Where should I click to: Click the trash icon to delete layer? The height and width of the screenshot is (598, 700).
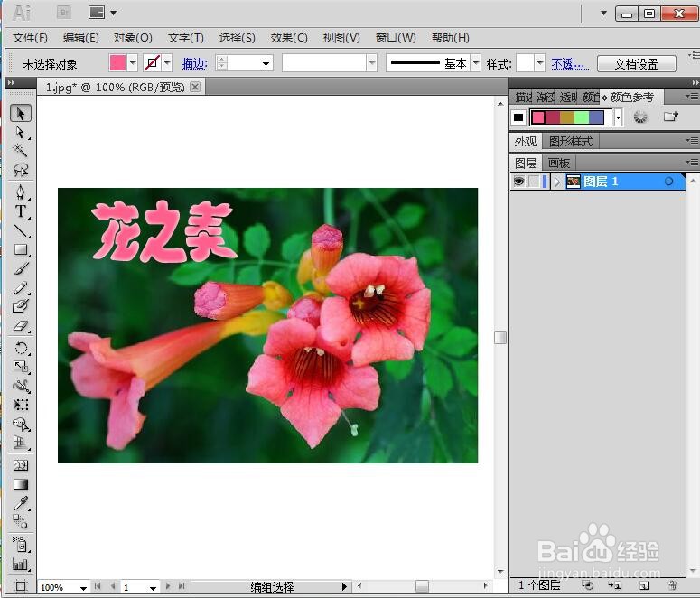pos(672,585)
